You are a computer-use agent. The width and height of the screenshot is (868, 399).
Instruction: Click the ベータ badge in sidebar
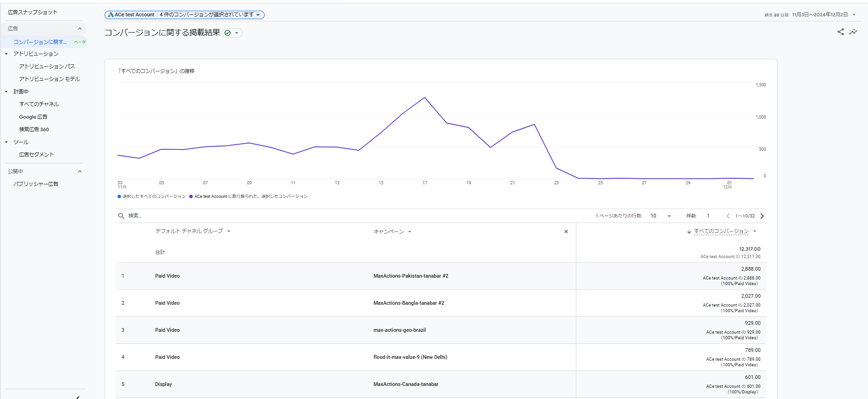(x=80, y=42)
